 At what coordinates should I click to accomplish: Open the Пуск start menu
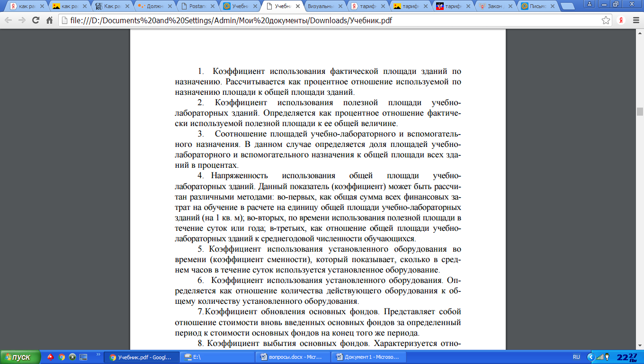19,357
